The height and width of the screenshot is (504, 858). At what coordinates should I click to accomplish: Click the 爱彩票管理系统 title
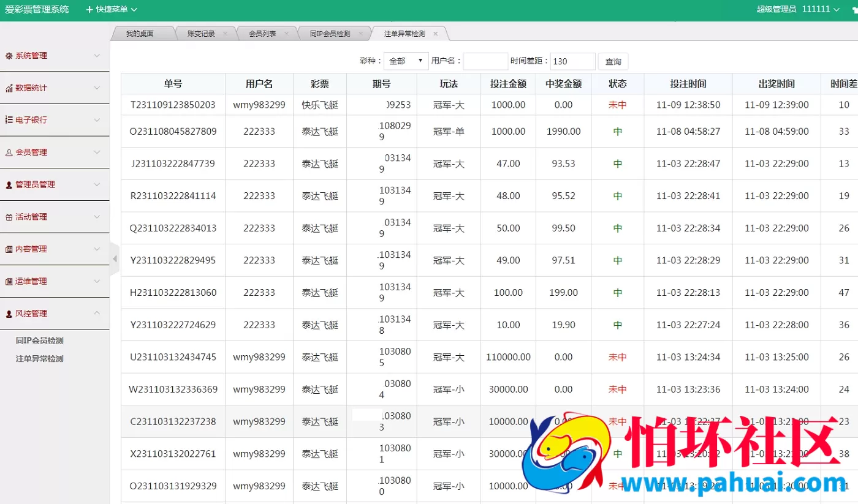[x=37, y=9]
